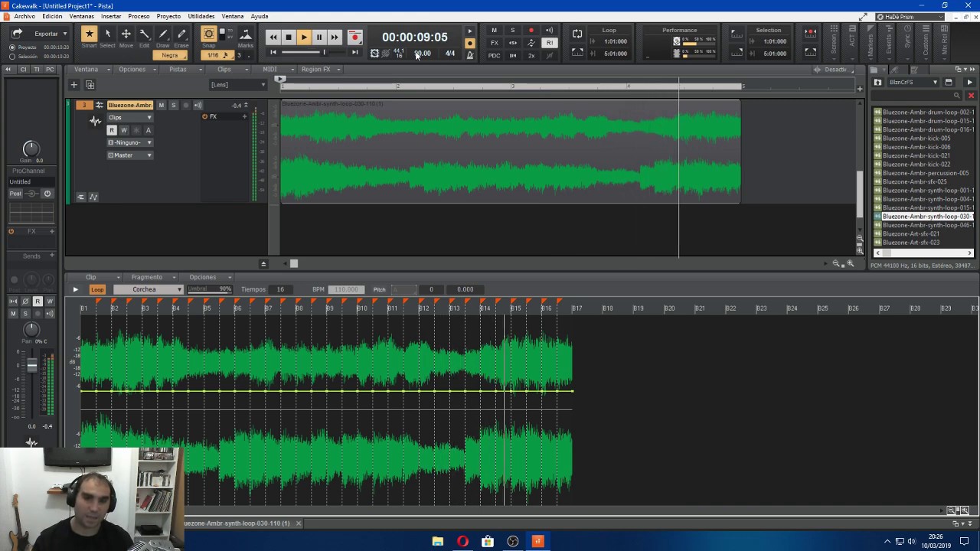This screenshot has height=551, width=980.
Task: Enable Write automation W on track
Action: [124, 130]
